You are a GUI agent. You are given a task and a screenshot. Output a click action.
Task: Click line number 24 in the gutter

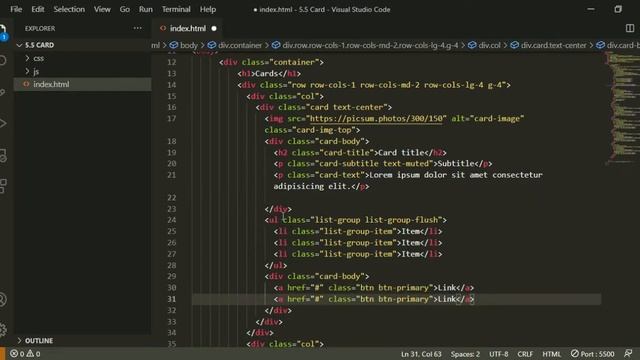tap(171, 220)
